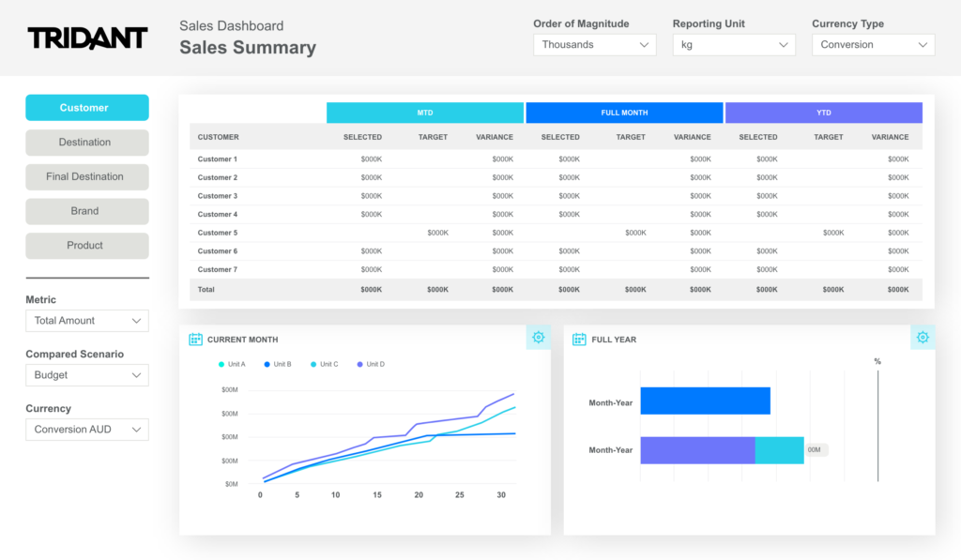961x560 pixels.
Task: Select the Customer tab
Action: [x=87, y=108]
